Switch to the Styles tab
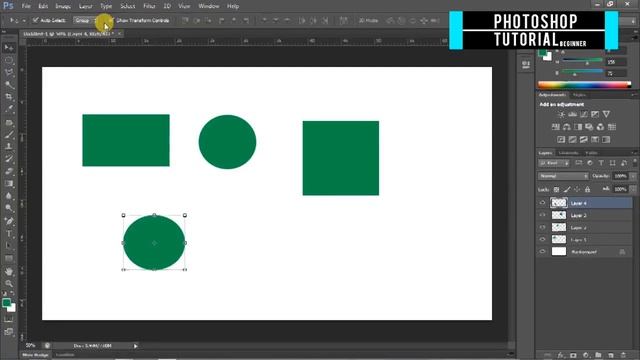640x360 pixels. pos(579,95)
